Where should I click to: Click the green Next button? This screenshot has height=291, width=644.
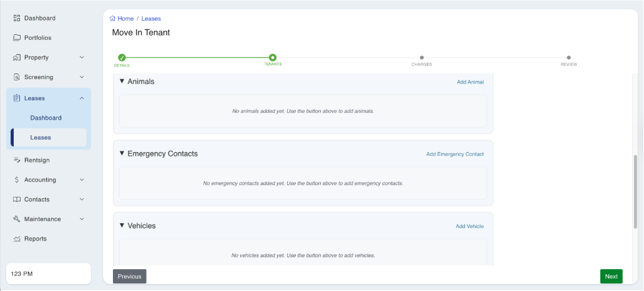click(611, 277)
